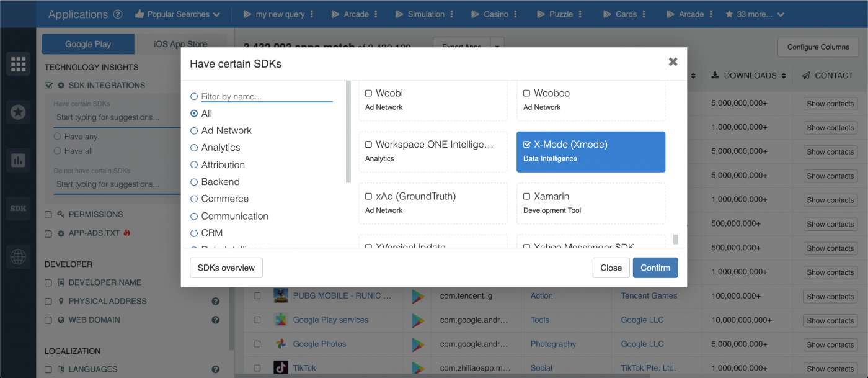Viewport: 868px width, 378px height.
Task: Open the Simulation saved search
Action: 420,14
